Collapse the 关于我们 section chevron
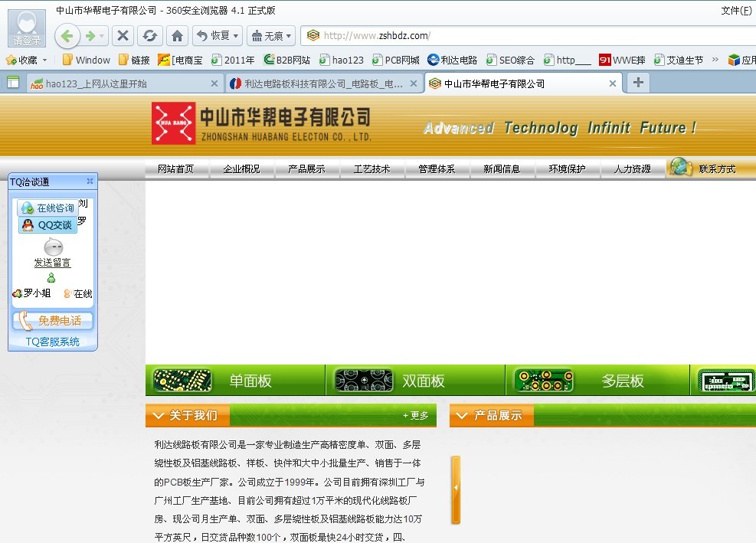Screen dimensions: 756x543 point(158,415)
